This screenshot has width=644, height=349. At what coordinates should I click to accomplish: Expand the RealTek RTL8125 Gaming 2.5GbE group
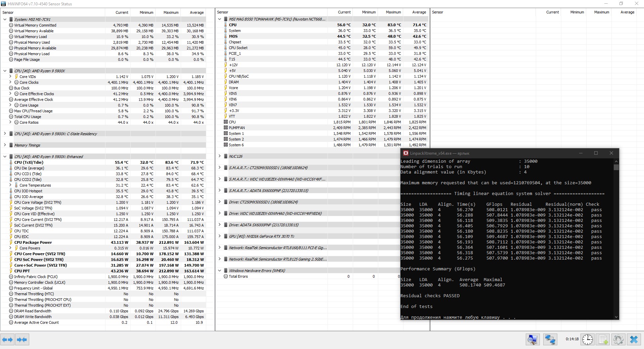click(219, 259)
